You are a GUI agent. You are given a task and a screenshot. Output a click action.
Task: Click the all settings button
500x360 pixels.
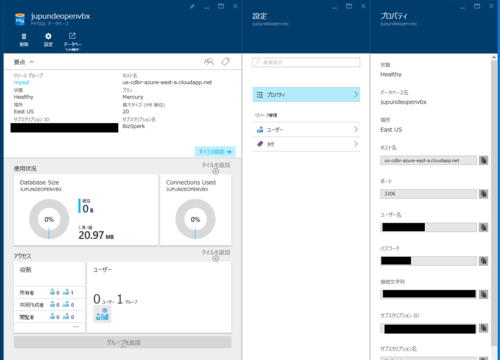pyautogui.click(x=215, y=152)
